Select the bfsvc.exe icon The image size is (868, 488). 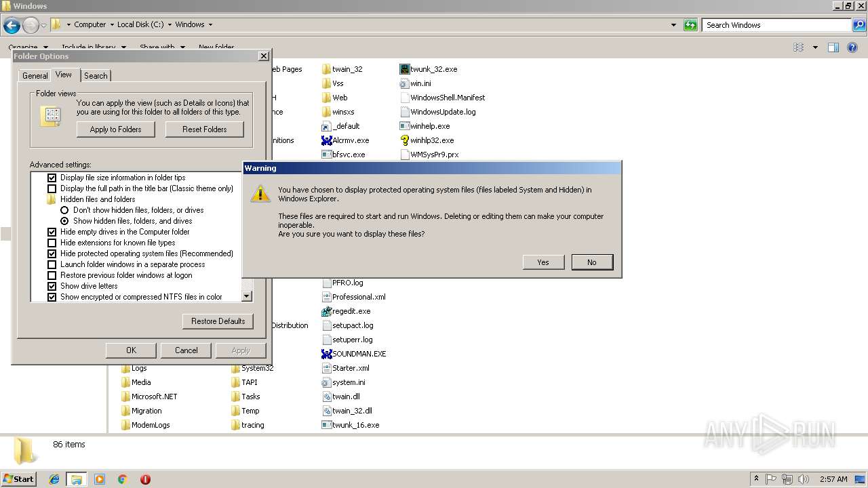[326, 155]
